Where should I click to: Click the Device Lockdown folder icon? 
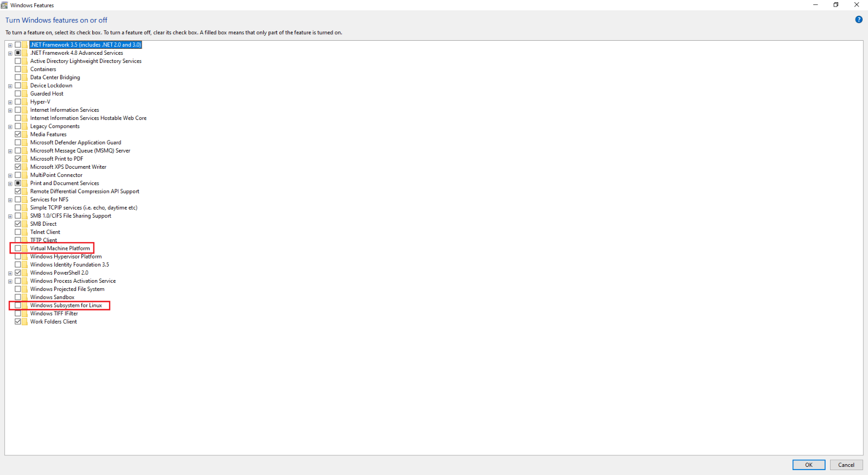coord(25,85)
